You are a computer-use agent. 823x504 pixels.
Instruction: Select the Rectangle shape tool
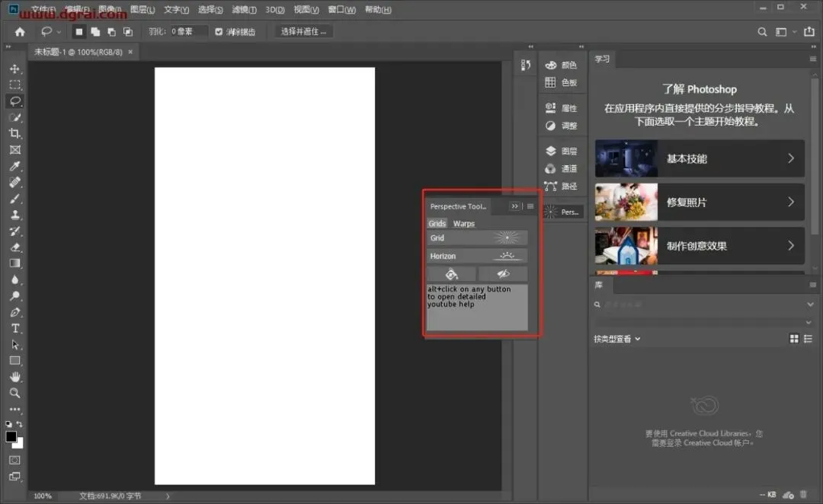pos(14,361)
